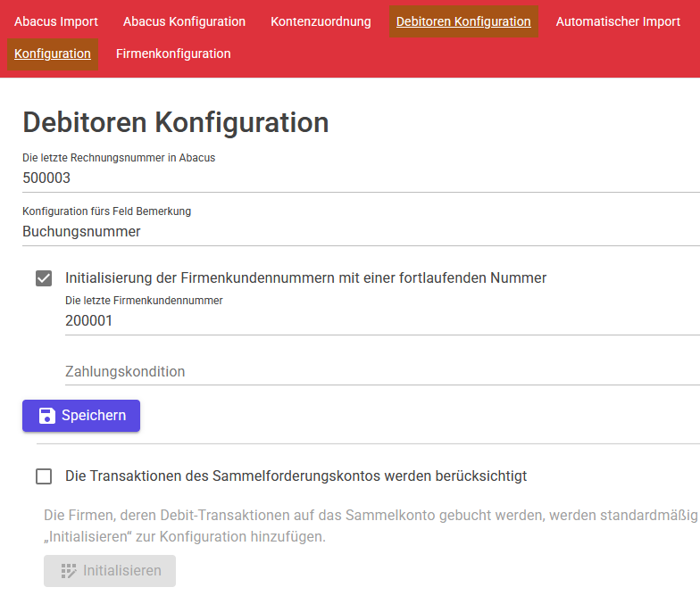This screenshot has width=700, height=604.
Task: Focus the Zahlungskondition input field
Action: point(382,371)
